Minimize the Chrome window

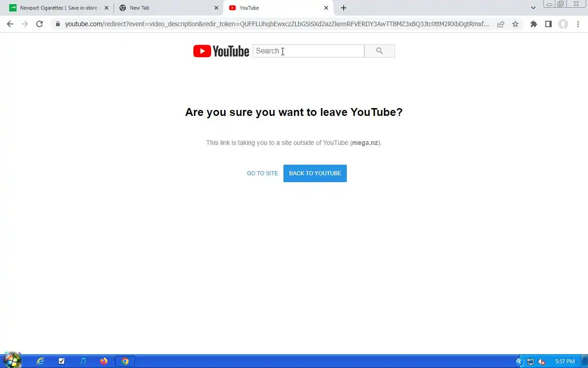[x=549, y=4]
